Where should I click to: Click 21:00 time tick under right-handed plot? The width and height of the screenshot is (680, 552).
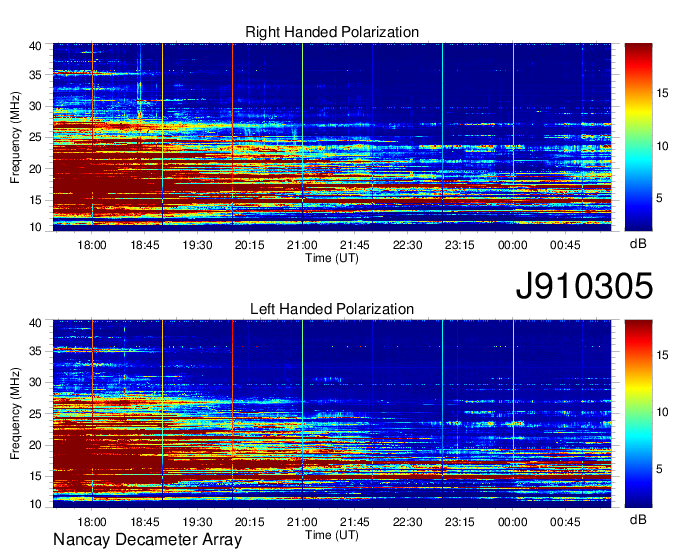pos(302,245)
